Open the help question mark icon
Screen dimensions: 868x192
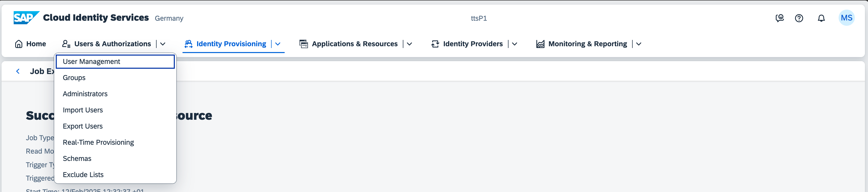pyautogui.click(x=799, y=18)
